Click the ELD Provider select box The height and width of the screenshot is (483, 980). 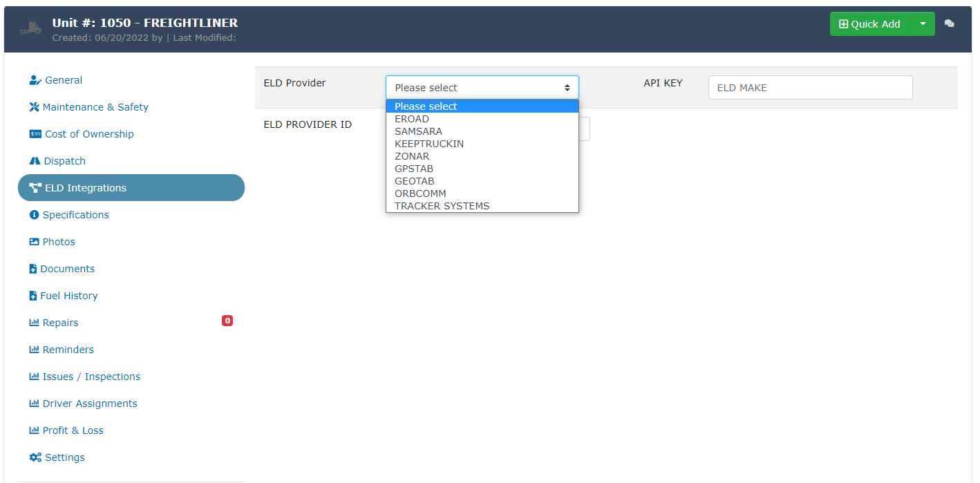pos(482,88)
